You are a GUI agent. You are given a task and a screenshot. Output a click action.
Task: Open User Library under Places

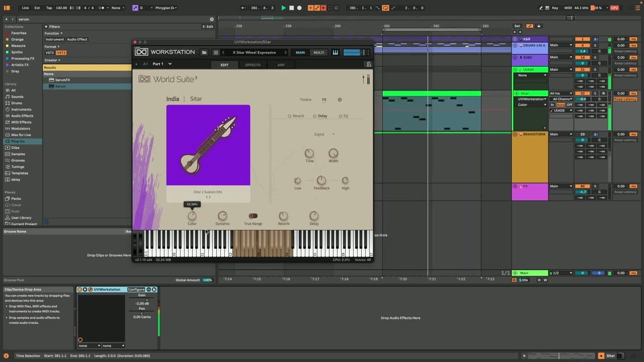tap(21, 218)
